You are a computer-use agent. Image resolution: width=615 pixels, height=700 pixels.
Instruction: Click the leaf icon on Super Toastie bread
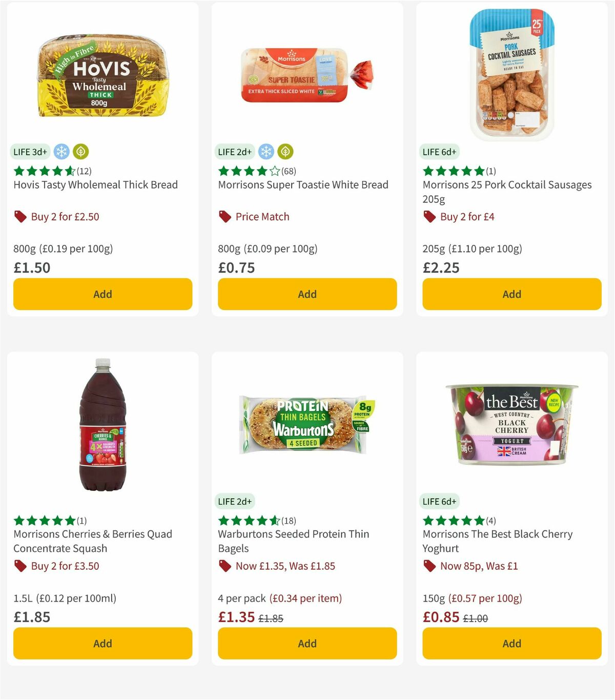point(285,152)
